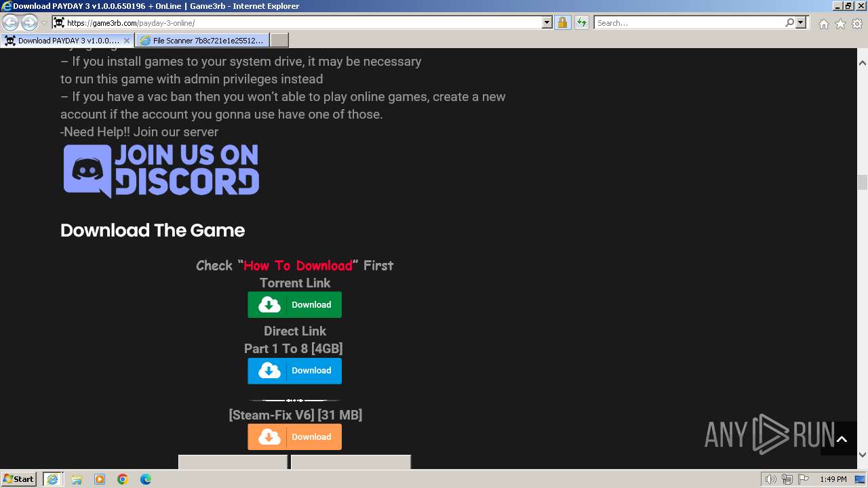Open the recent pages dropdown arrow
This screenshot has height=488, width=868.
pos(44,23)
